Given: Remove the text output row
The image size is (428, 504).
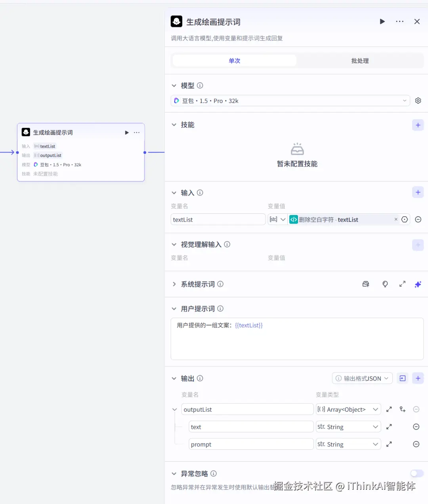Looking at the screenshot, I should coord(416,427).
